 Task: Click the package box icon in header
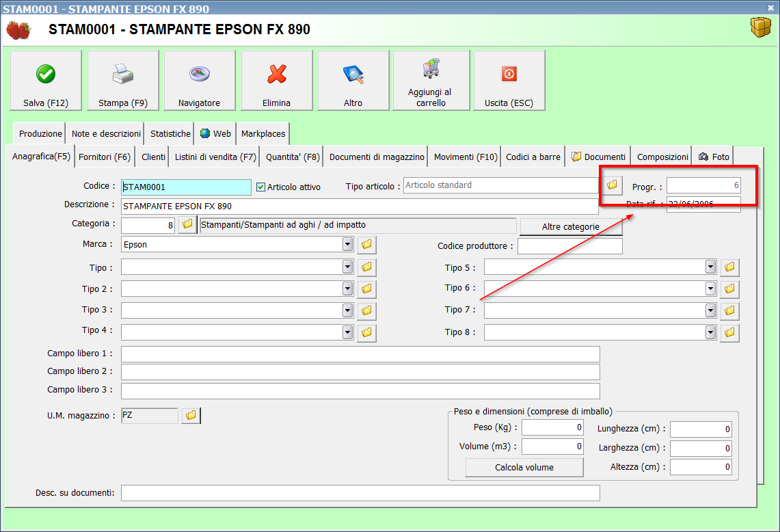tap(761, 27)
